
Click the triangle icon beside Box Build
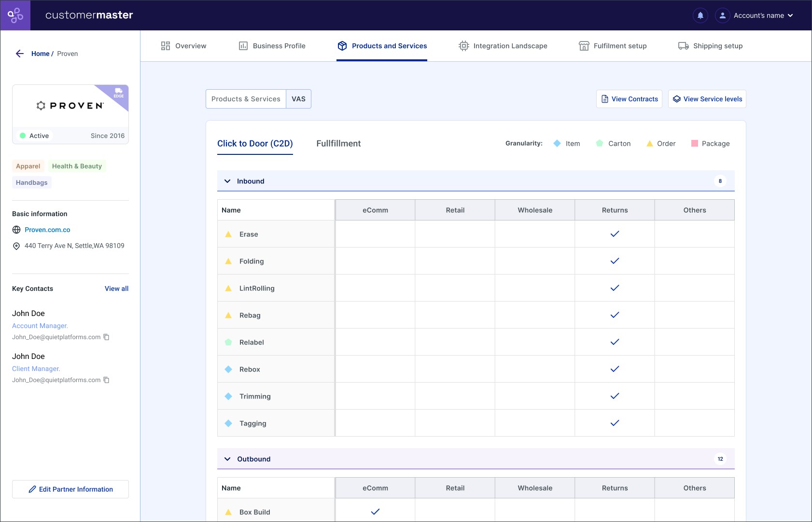point(228,512)
